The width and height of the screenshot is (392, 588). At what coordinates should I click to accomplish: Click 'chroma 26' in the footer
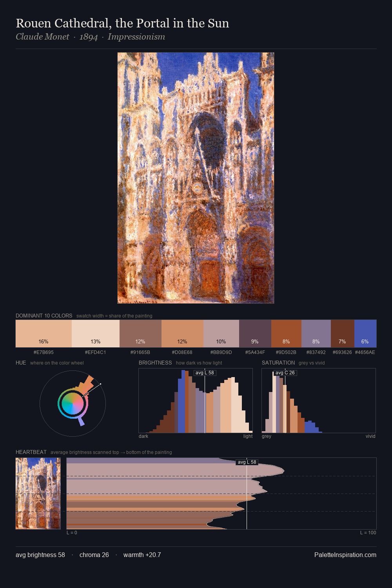click(94, 555)
